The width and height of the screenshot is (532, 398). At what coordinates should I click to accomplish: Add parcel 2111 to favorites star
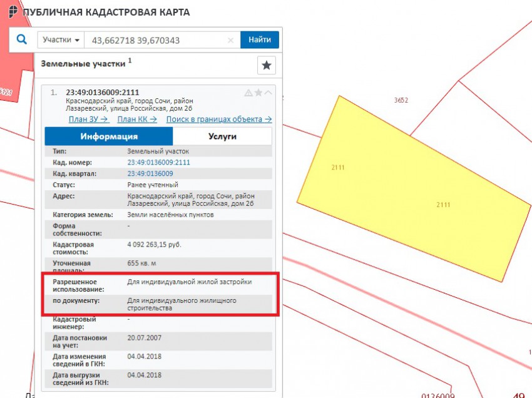coord(258,93)
